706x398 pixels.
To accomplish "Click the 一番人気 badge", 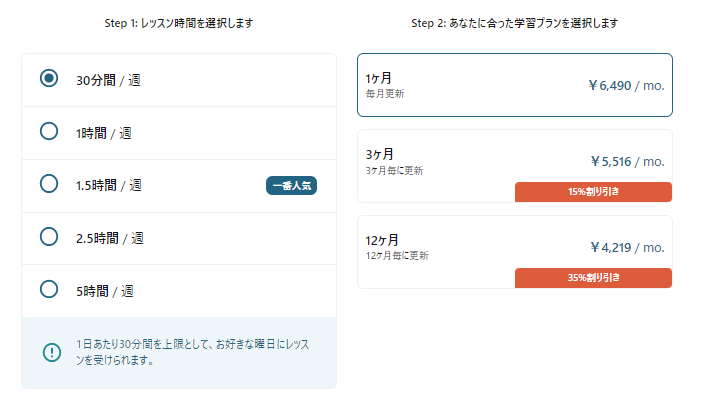I will click(291, 185).
